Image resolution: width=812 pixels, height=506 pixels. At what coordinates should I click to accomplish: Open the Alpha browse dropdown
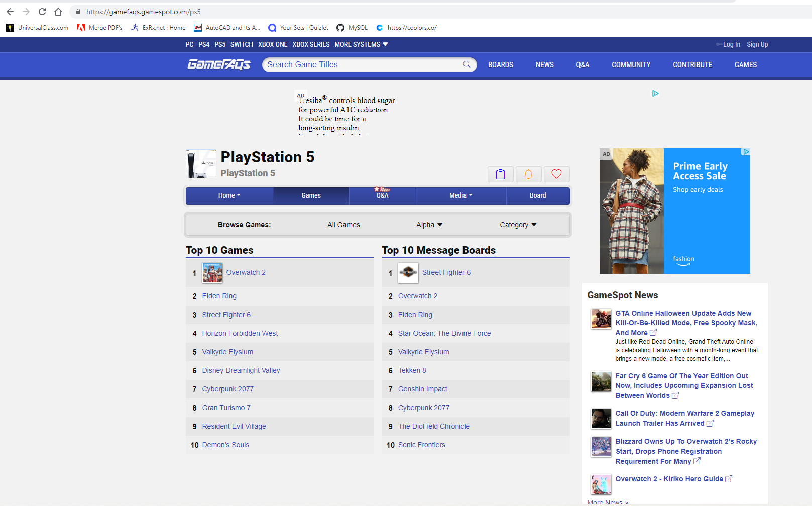(x=429, y=225)
